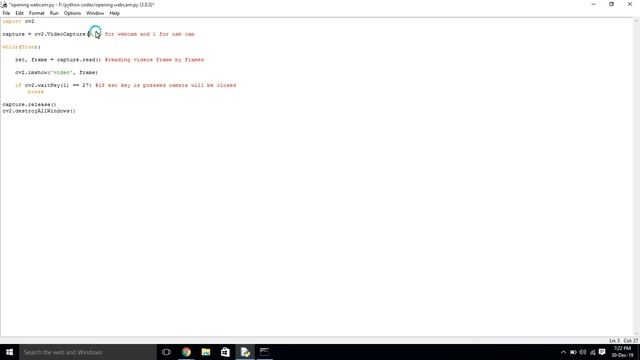Open the Window menu
Screen dimensions: 640x360
point(95,13)
